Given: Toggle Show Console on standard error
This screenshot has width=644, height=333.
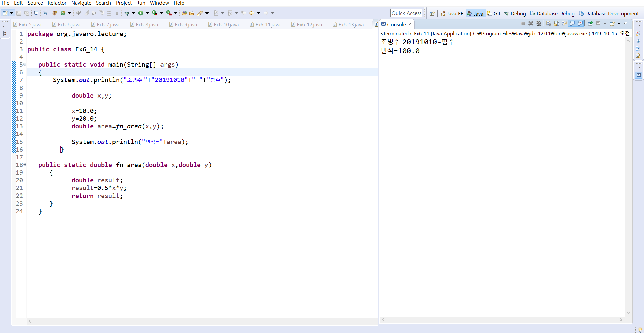Looking at the screenshot, I should 580,23.
